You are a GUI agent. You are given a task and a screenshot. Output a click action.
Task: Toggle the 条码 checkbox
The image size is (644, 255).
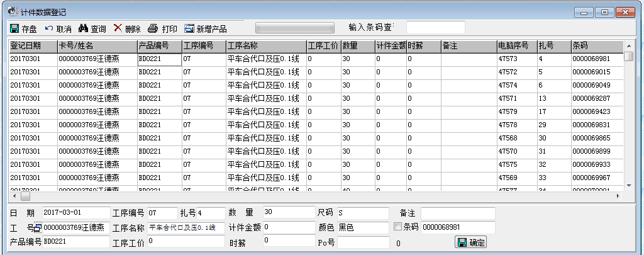pos(397,227)
